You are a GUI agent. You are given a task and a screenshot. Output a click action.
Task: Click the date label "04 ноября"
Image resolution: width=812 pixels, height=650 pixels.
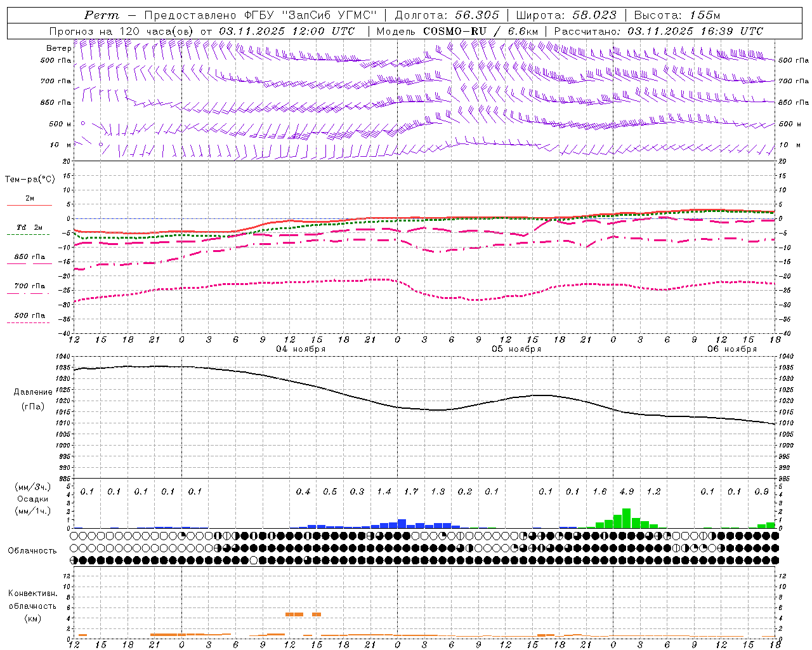pyautogui.click(x=301, y=349)
